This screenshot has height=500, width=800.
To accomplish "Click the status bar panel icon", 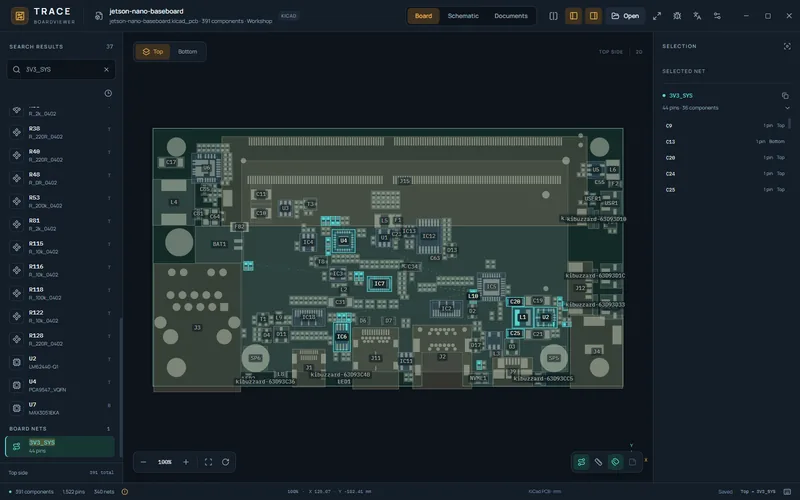I will tap(787, 492).
